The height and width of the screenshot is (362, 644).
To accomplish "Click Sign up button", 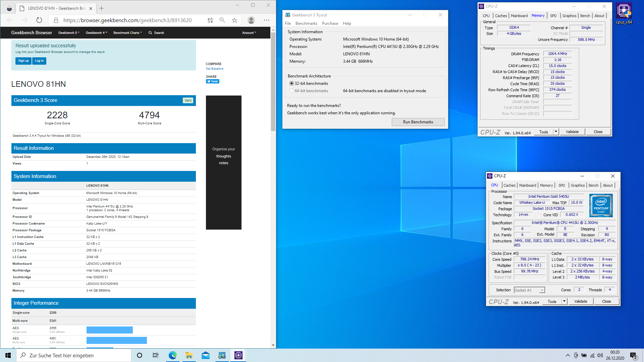I will coord(23,61).
